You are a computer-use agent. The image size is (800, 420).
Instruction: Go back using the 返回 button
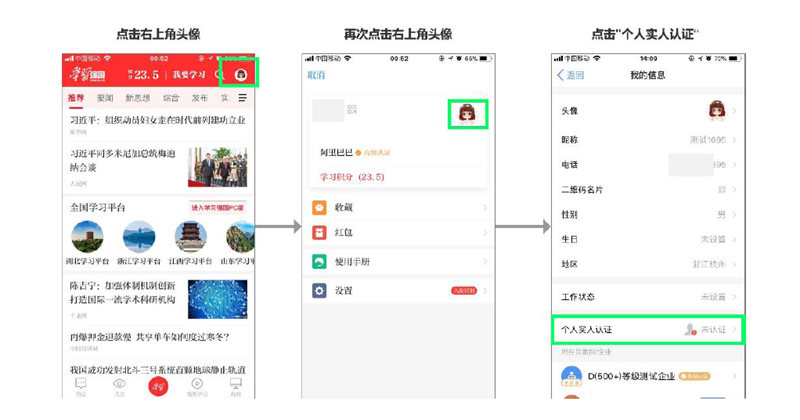pyautogui.click(x=571, y=76)
